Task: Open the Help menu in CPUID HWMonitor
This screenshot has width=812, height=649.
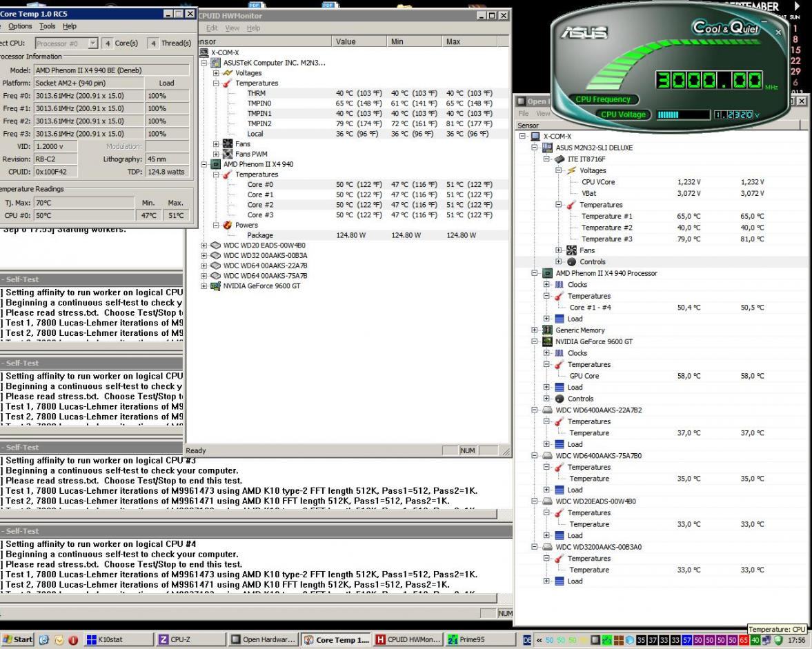Action: pyautogui.click(x=253, y=28)
